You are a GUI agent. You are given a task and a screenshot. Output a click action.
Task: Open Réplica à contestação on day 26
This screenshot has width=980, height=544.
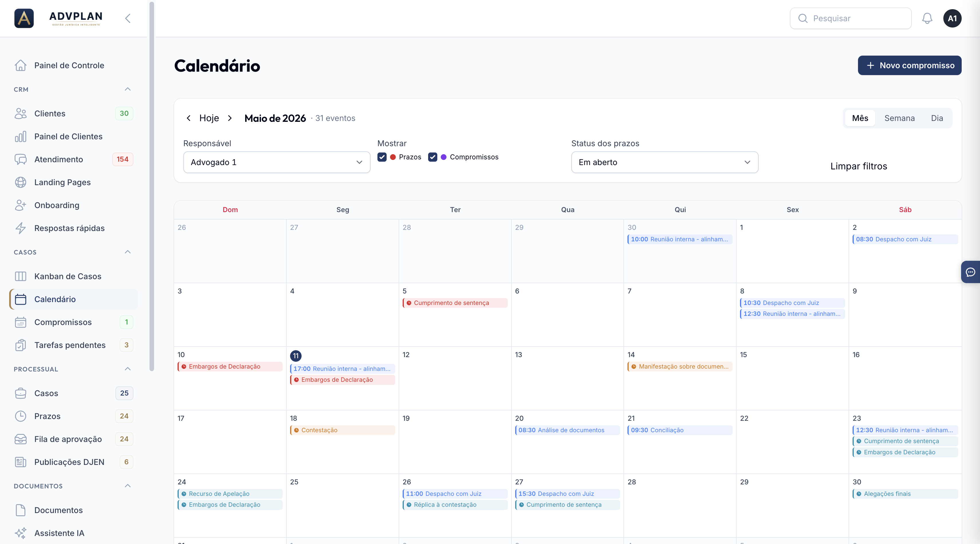point(455,505)
